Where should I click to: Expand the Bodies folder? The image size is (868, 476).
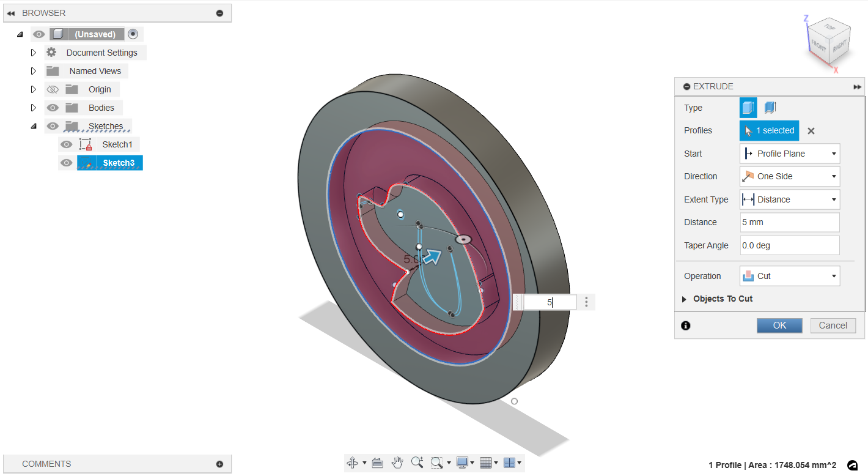(x=34, y=108)
